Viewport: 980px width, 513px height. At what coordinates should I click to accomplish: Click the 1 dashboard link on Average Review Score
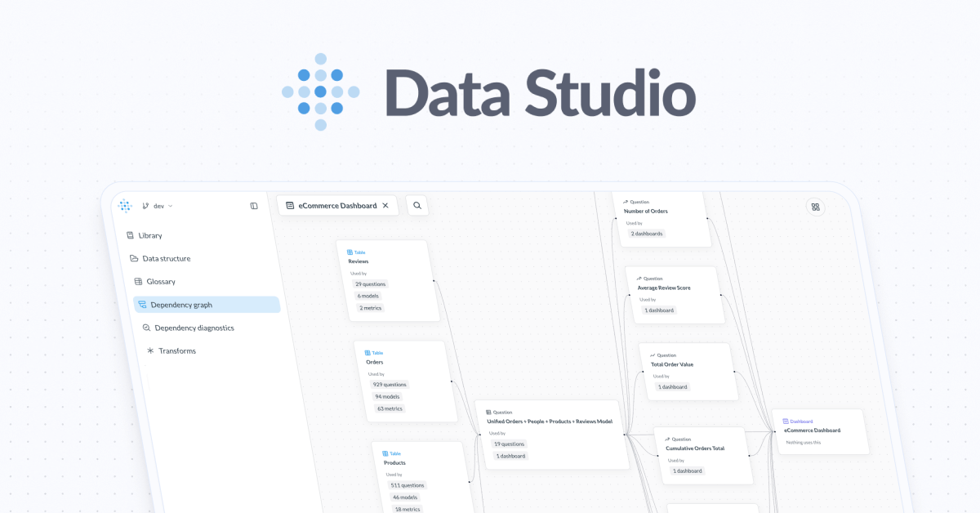(658, 310)
